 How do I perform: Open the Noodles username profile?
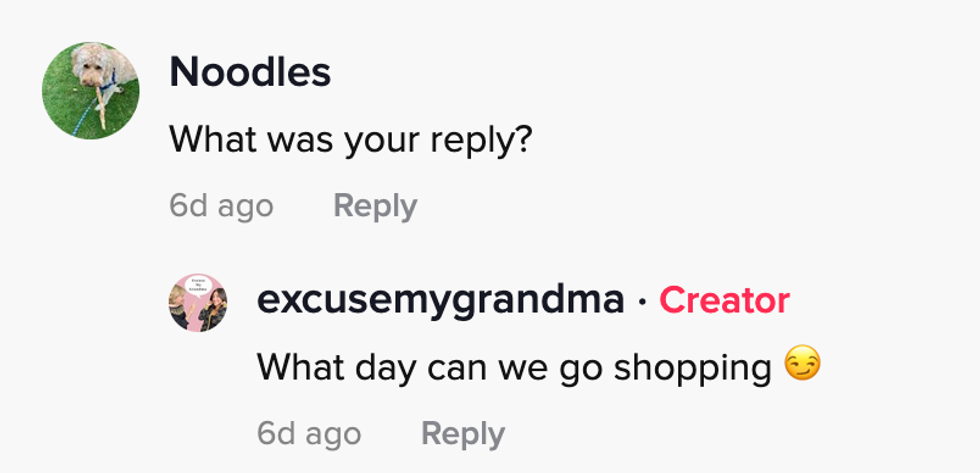[x=250, y=72]
